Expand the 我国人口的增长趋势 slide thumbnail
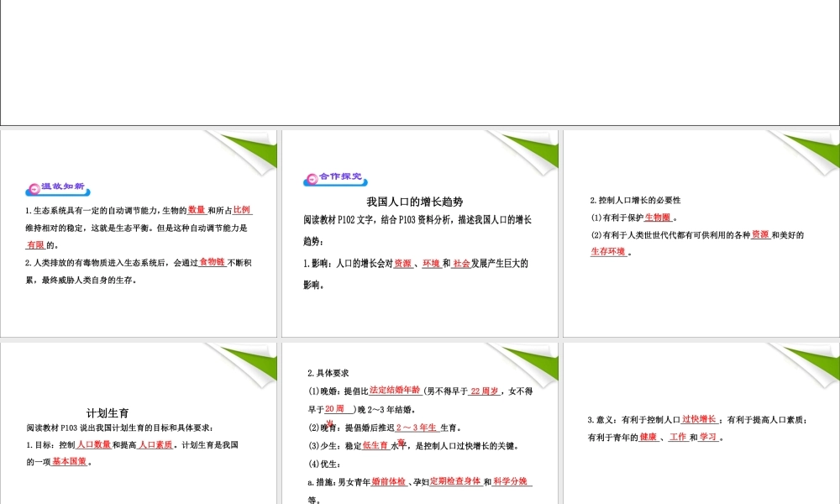 419,234
